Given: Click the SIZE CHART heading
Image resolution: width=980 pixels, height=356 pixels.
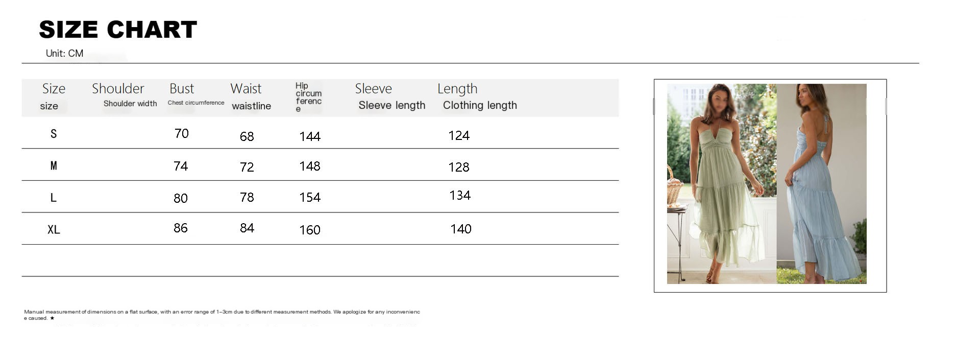Looking at the screenshot, I should click(x=118, y=30).
